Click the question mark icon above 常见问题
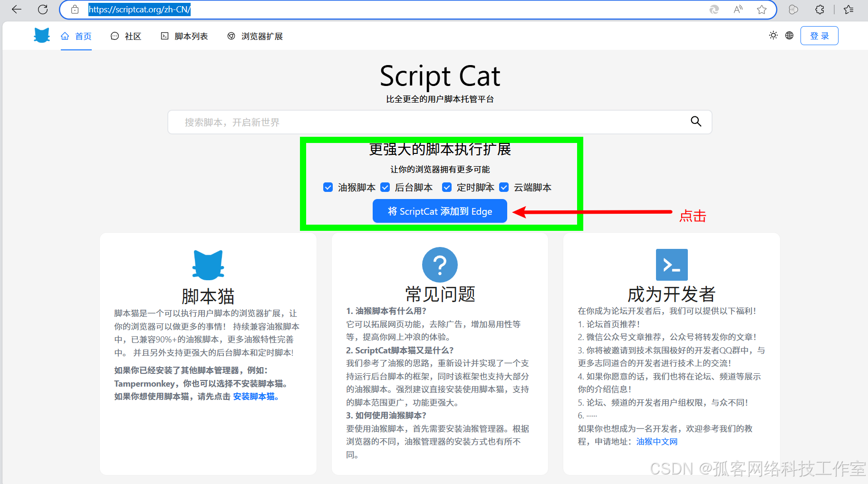The height and width of the screenshot is (484, 868). (x=440, y=265)
